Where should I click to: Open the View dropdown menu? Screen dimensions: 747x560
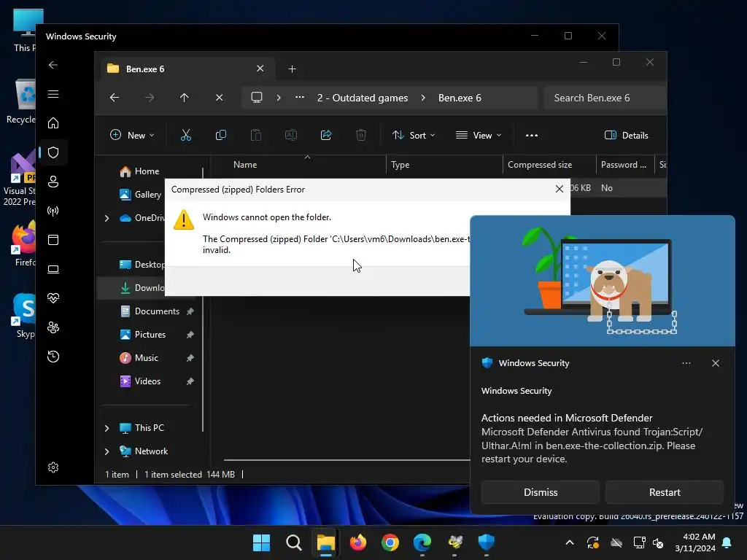[x=479, y=135]
